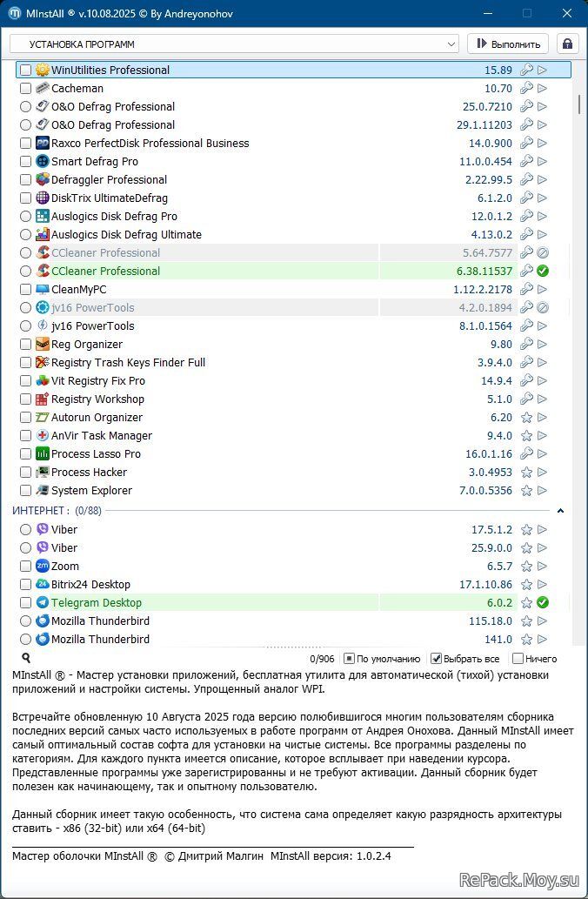588x899 pixels.
Task: Click the search magnifier icon
Action: tap(26, 658)
